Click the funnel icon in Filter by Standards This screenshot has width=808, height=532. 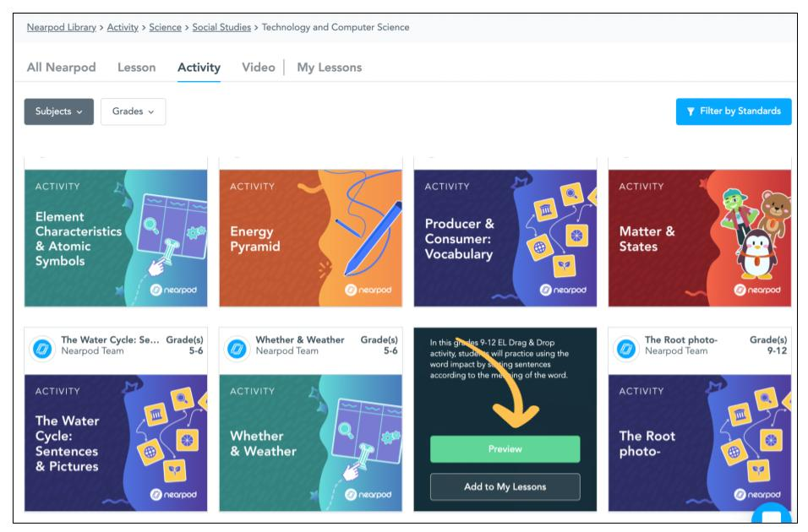click(x=691, y=111)
